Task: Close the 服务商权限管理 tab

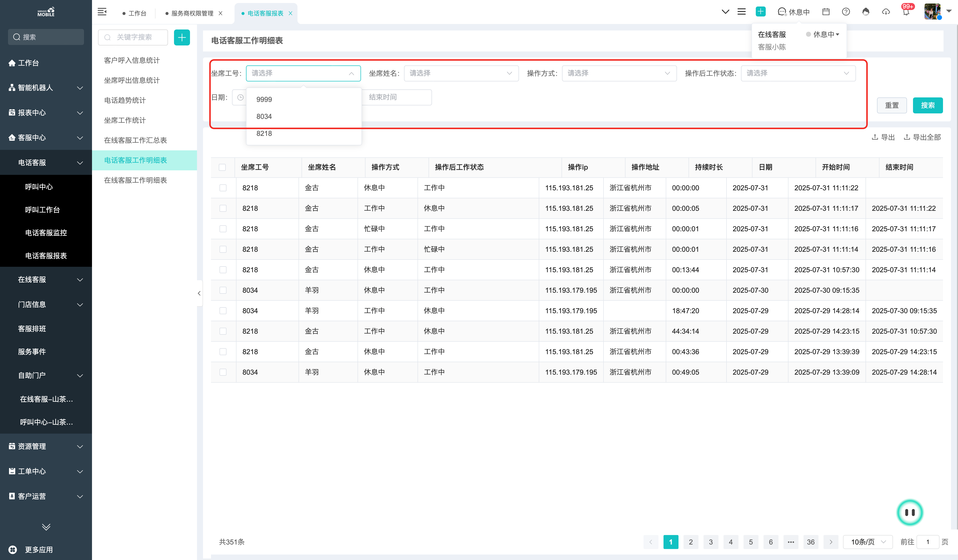Action: tap(220, 13)
